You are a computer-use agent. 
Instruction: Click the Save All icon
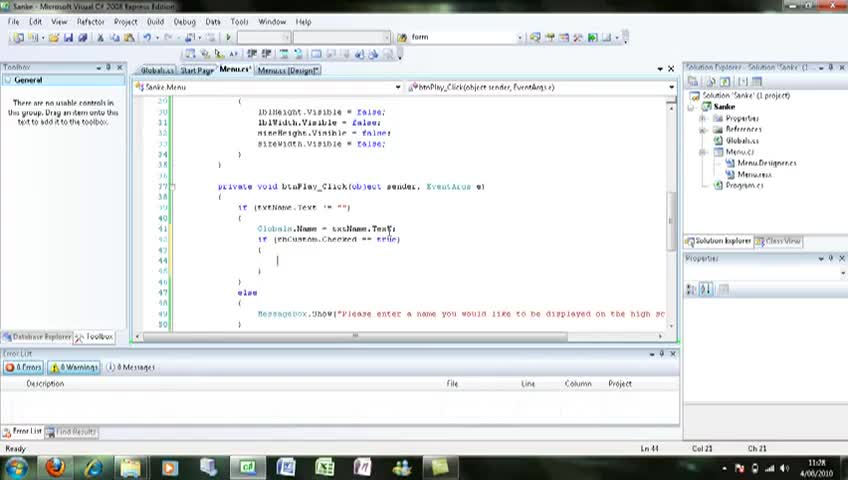click(83, 38)
